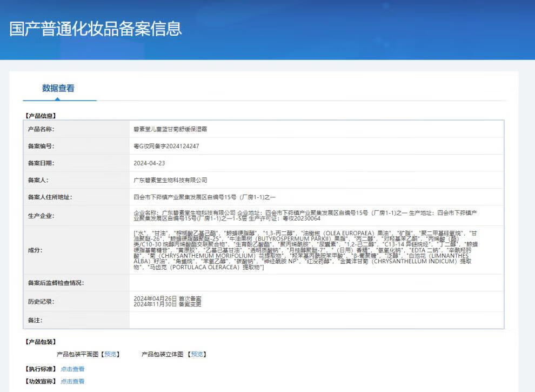Click the 【产品包装】 section heading
Image resolution: width=535 pixels, height=392 pixels.
coord(41,342)
